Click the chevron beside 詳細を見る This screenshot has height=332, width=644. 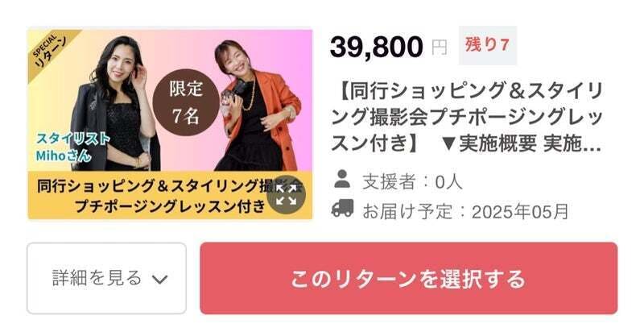click(x=159, y=280)
